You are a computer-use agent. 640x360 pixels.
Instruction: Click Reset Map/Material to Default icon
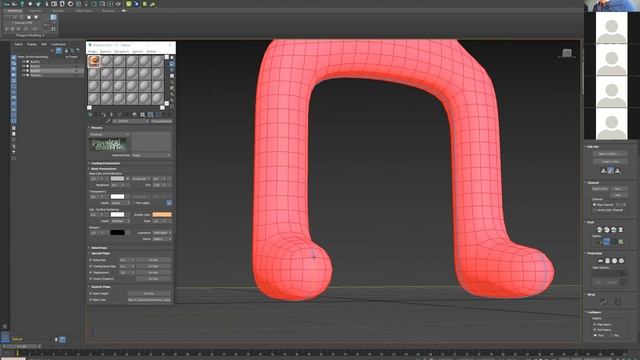111,115
